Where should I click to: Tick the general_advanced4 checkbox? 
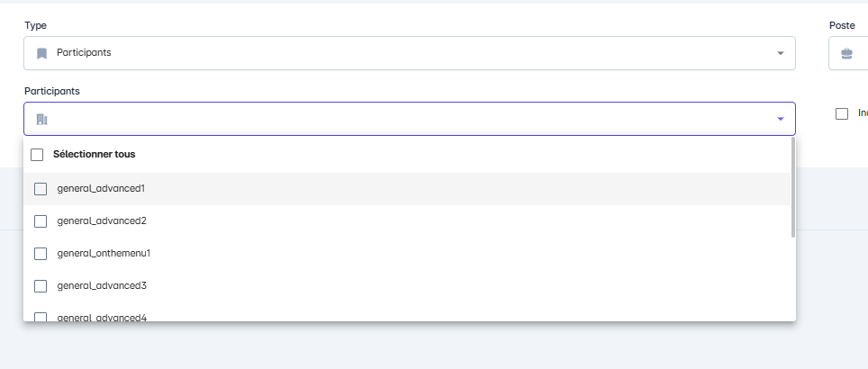click(x=41, y=317)
